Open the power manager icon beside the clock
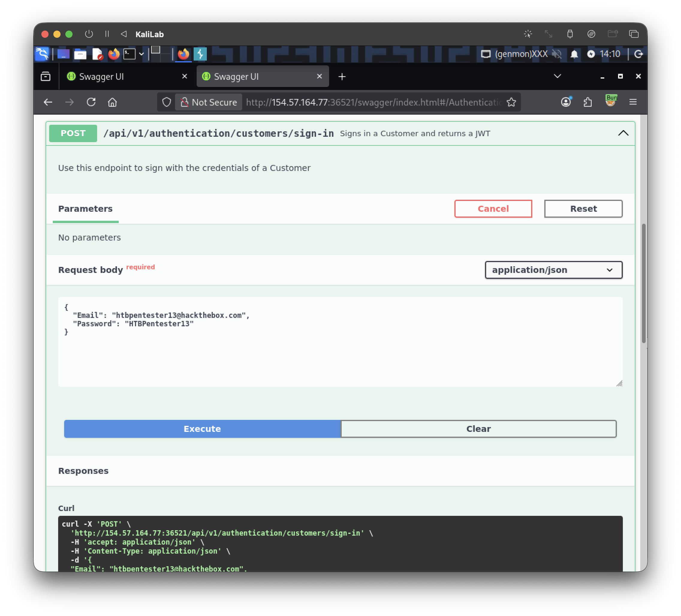 (x=591, y=54)
